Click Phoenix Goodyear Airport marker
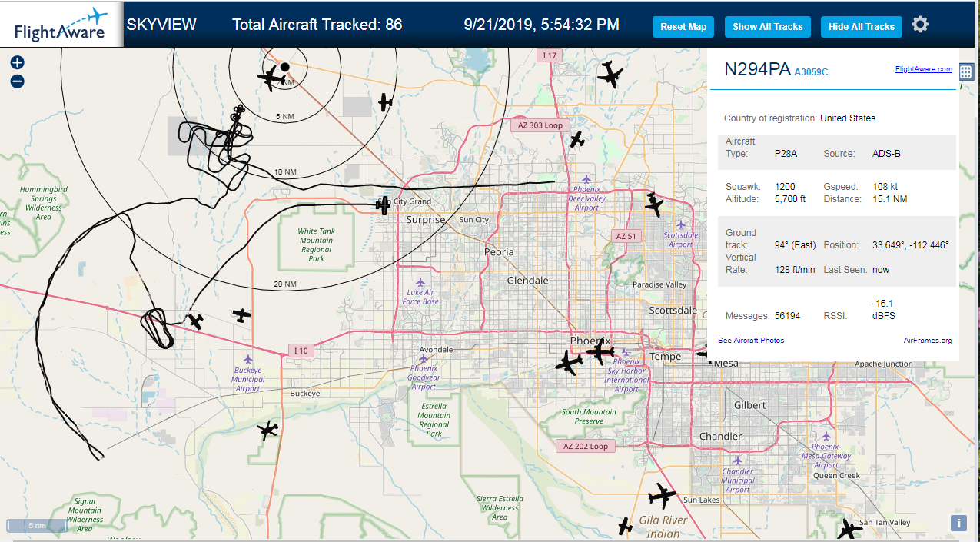The height and width of the screenshot is (542, 980). 422,358
